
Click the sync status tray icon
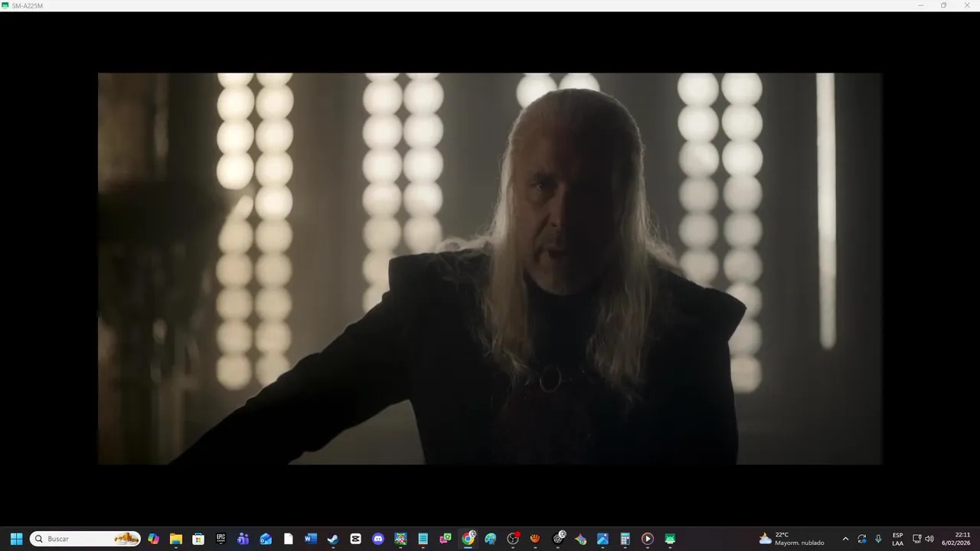(862, 539)
